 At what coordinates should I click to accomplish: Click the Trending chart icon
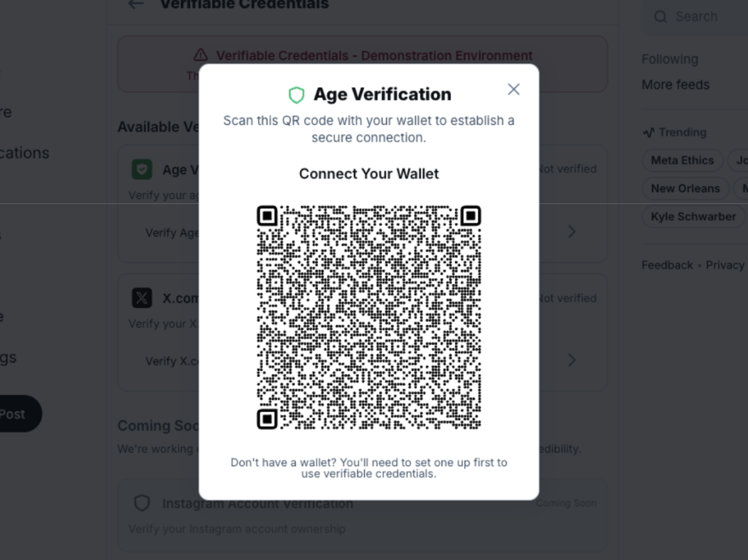(x=648, y=132)
